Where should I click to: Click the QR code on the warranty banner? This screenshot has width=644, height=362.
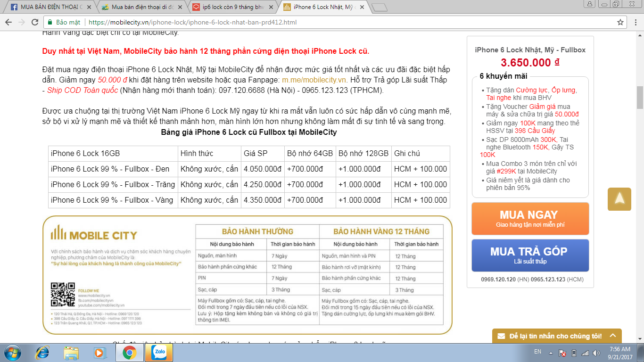click(x=63, y=295)
